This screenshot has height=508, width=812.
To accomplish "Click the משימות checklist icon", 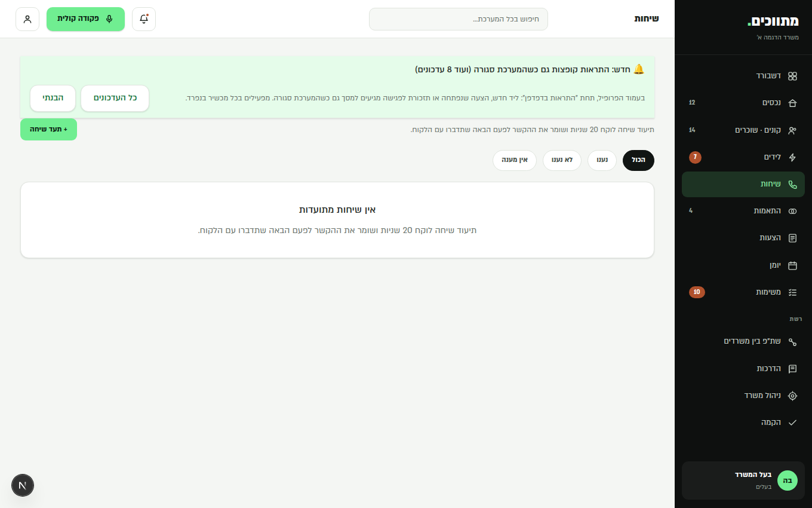I will (792, 292).
